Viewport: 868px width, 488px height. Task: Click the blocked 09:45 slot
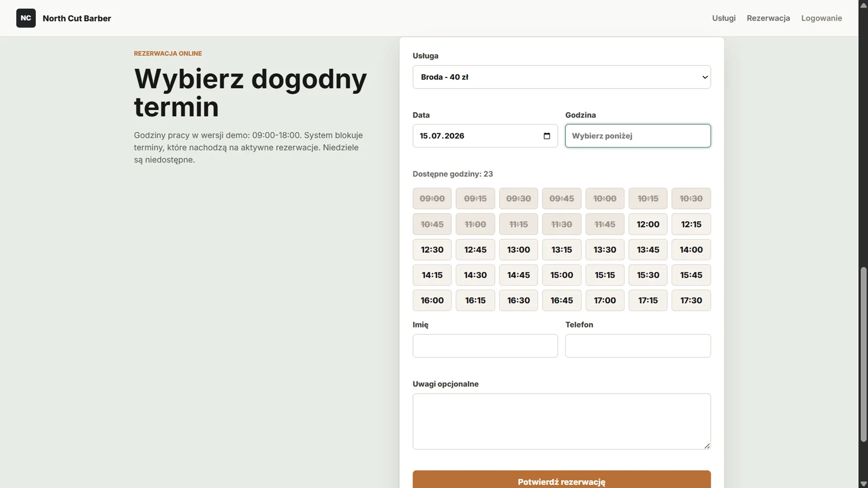561,198
